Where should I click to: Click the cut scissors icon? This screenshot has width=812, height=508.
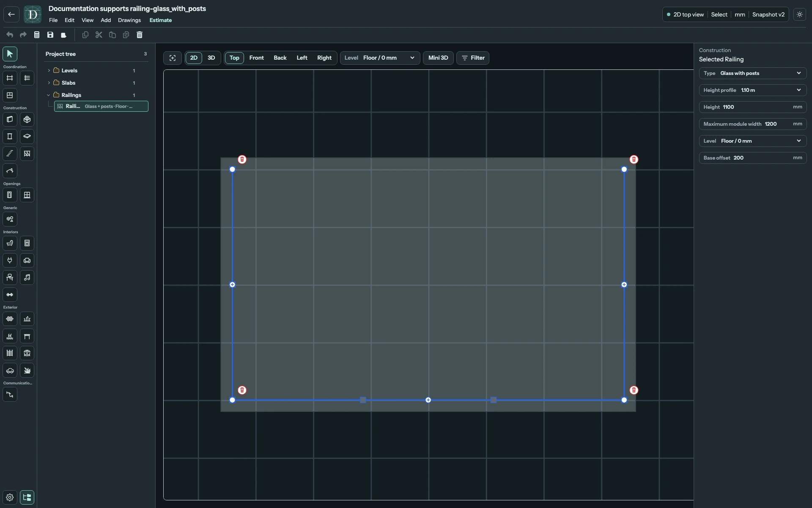(99, 35)
